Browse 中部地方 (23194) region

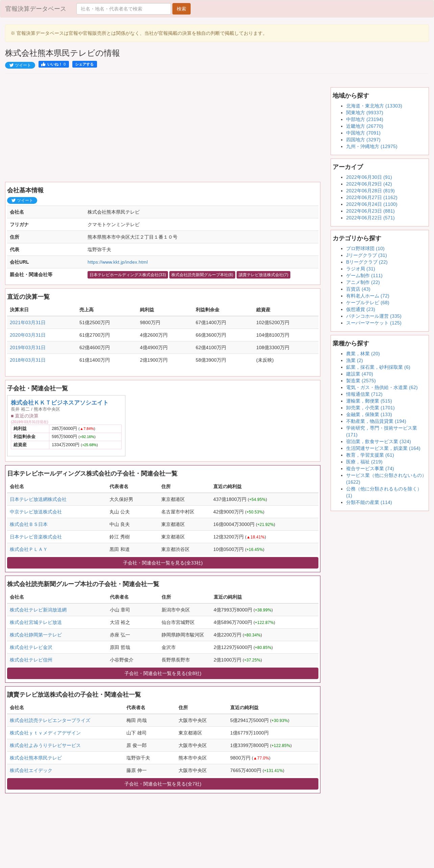(364, 119)
